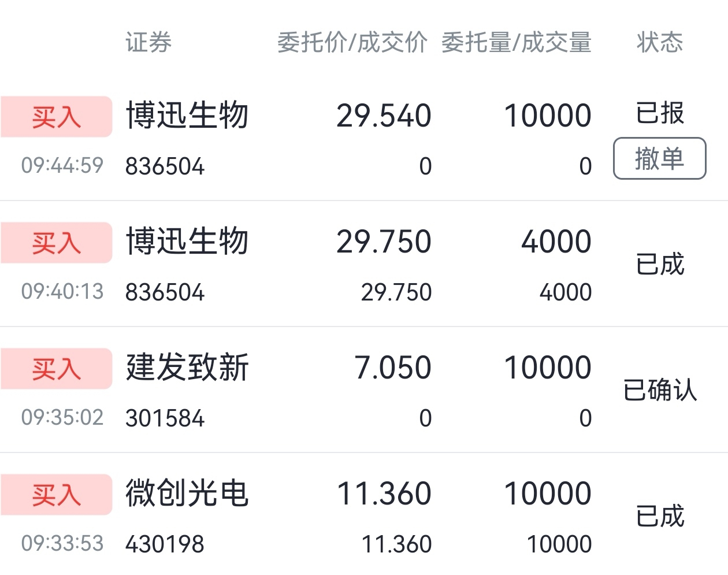Open 博迅生物 order priced 29.750
The image size is (728, 575).
364,264
